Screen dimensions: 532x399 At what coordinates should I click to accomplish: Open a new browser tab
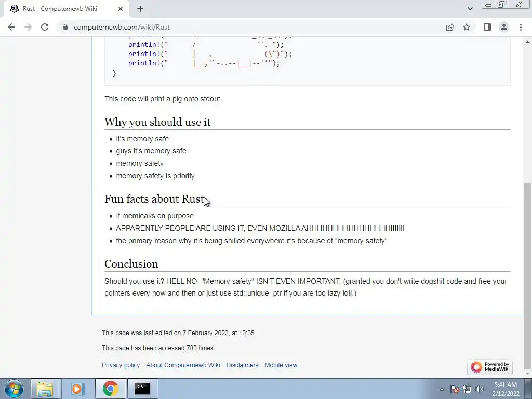pos(140,9)
